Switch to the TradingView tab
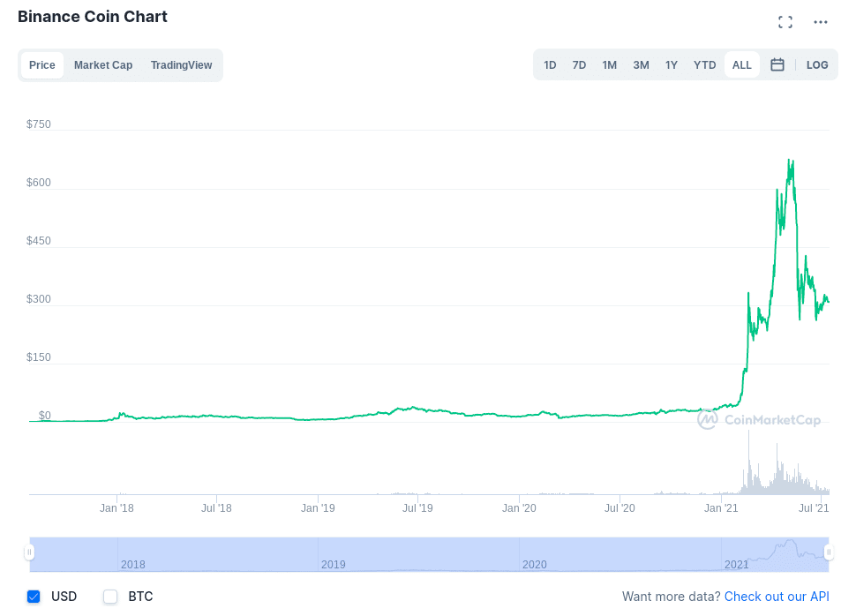856x616 pixels. [181, 65]
